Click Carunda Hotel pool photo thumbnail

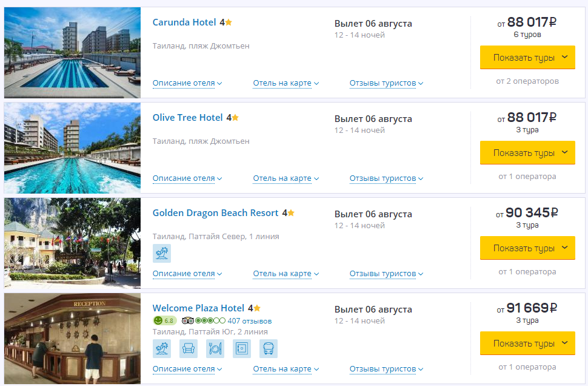[x=72, y=53]
